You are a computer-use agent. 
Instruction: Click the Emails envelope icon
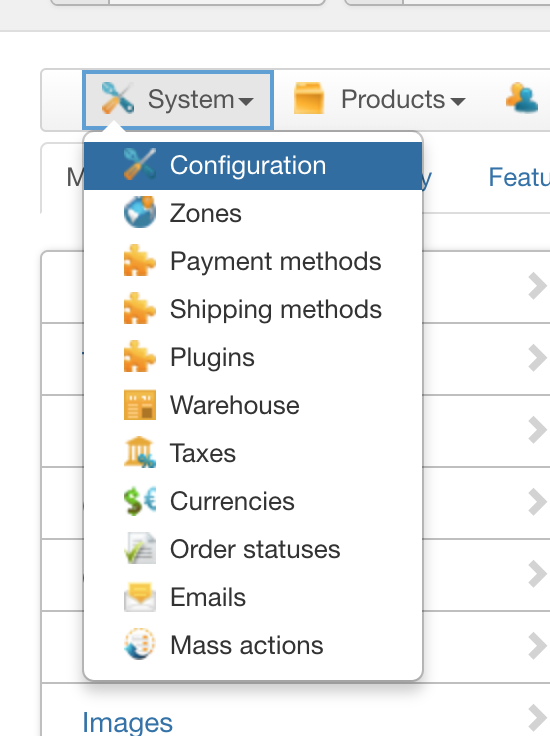(140, 597)
